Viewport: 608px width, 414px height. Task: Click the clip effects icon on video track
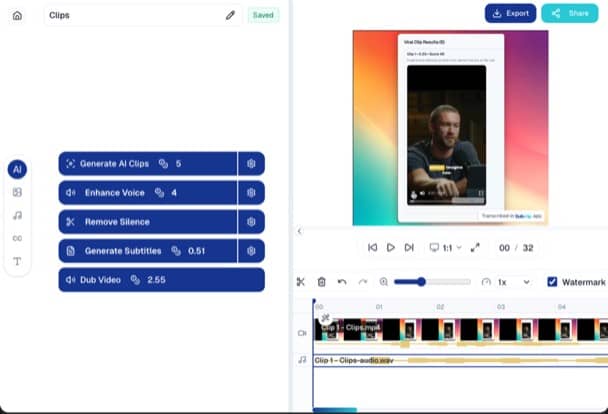tap(325, 318)
